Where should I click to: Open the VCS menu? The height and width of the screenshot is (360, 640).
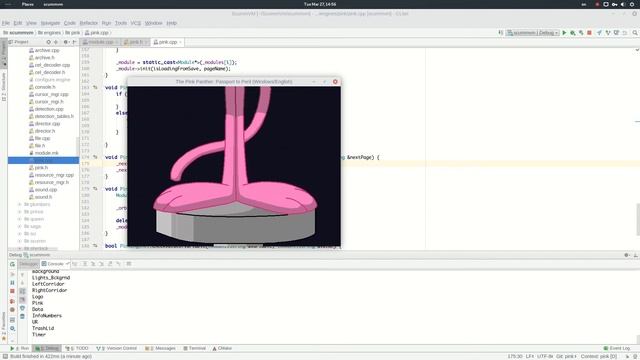coord(136,23)
